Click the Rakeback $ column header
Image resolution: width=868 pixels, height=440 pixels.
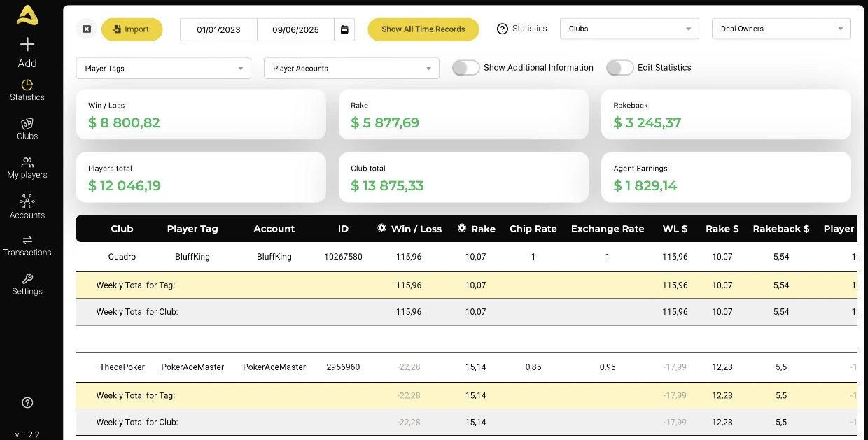pos(781,229)
